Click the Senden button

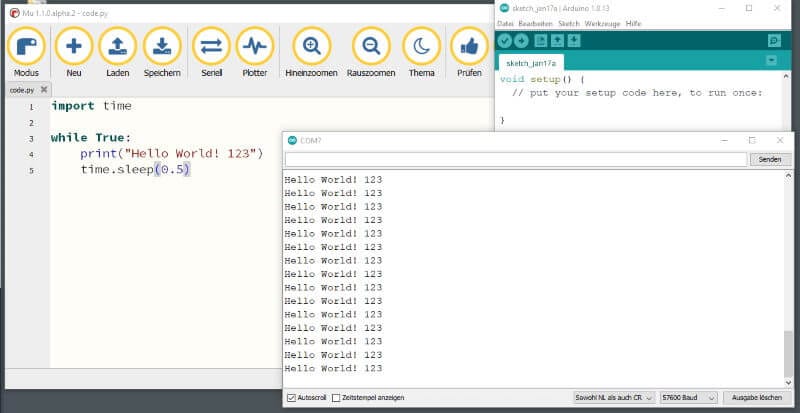point(770,159)
